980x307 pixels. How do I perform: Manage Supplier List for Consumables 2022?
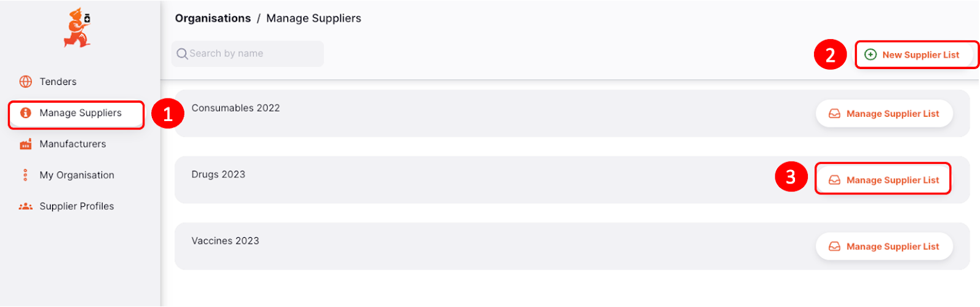point(883,114)
